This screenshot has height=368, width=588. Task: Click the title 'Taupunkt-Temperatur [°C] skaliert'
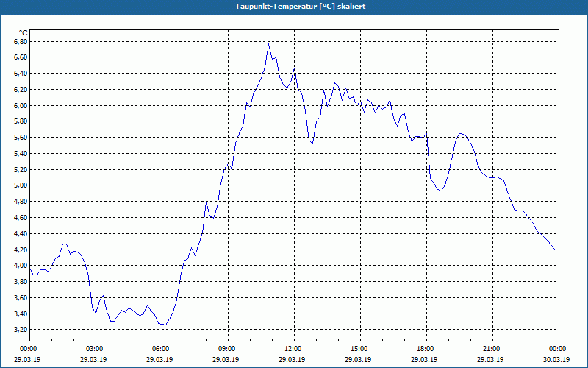click(x=301, y=7)
